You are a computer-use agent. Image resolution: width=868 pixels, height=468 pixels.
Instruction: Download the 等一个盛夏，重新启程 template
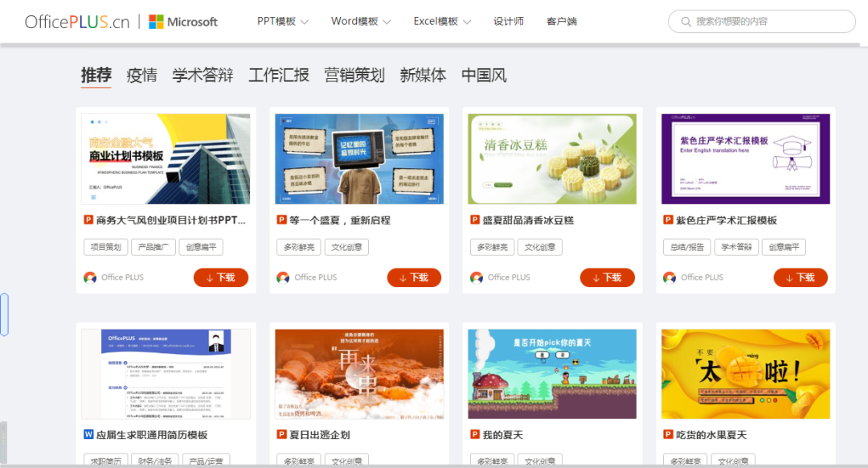(414, 277)
